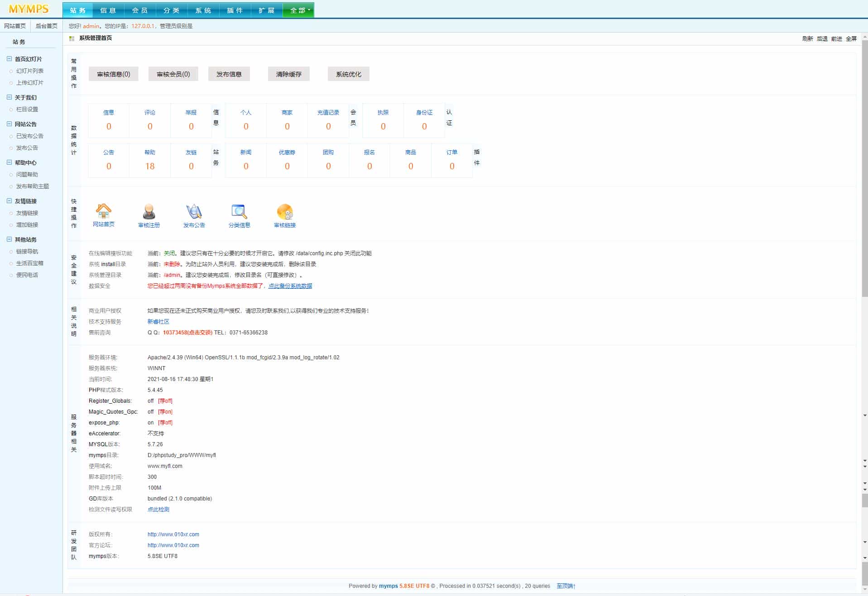This screenshot has width=868, height=596.
Task: Click 刷新 to reload the page
Action: point(808,38)
